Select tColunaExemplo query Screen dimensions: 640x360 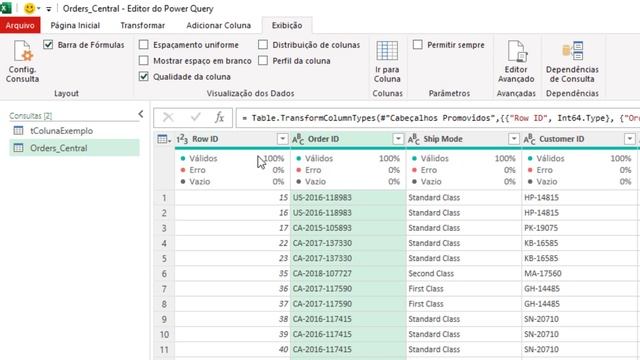point(74,131)
